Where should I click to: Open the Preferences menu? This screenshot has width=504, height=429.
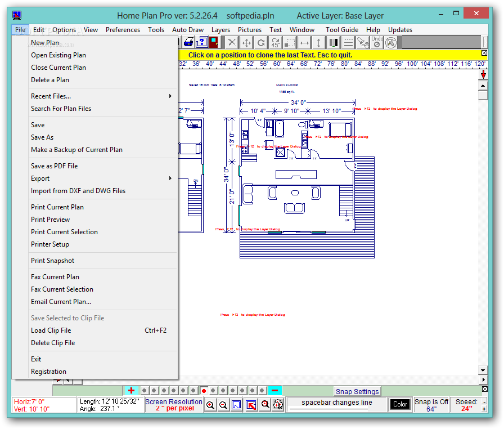coord(123,30)
